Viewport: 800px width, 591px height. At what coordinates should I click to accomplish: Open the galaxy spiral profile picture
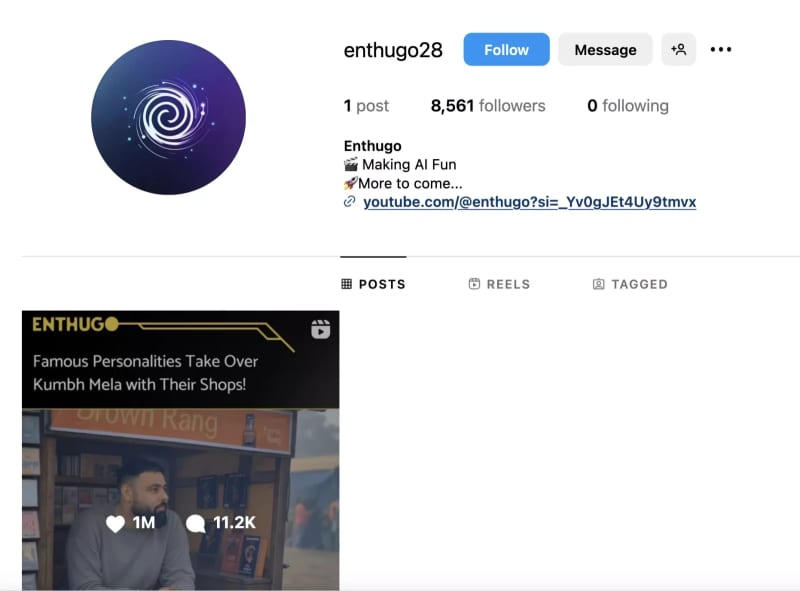click(168, 117)
